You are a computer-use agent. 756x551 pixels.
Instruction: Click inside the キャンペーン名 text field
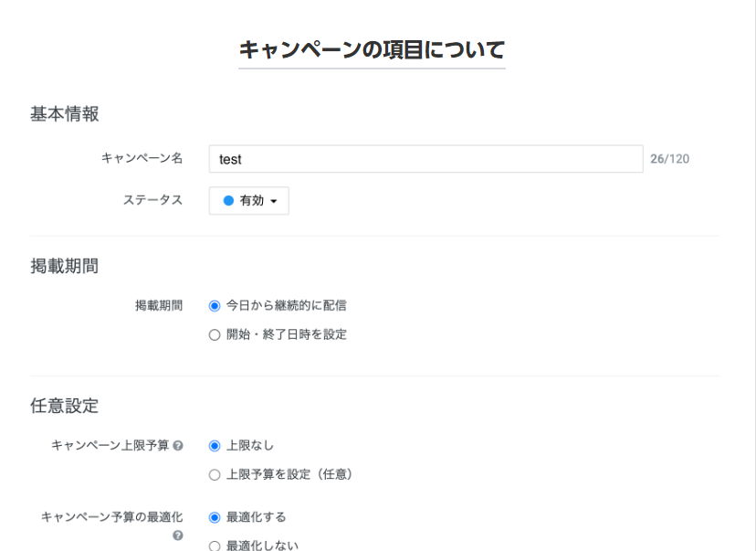tap(411, 158)
